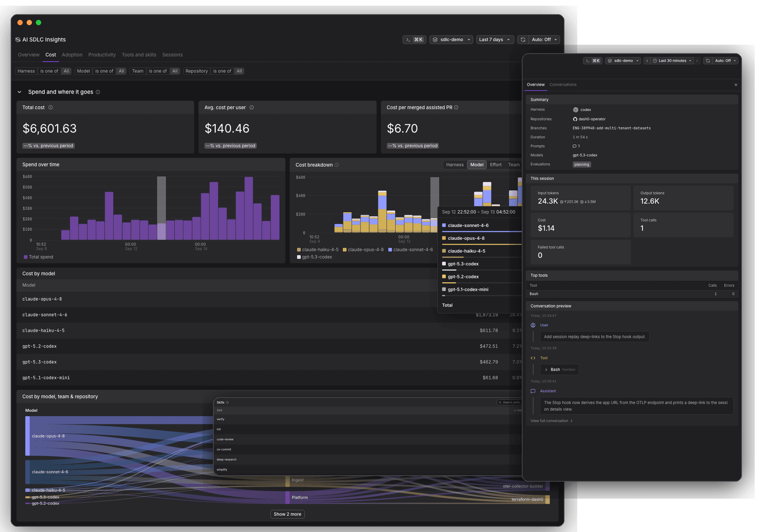The height and width of the screenshot is (532, 781).
Task: Click the planning evaluation badge
Action: pyautogui.click(x=581, y=165)
